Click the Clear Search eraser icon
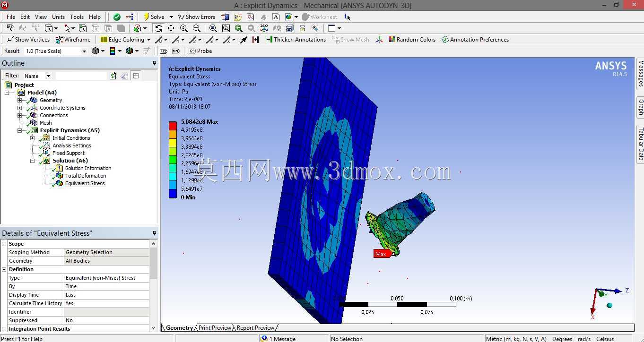The height and width of the screenshot is (342, 644). click(124, 76)
